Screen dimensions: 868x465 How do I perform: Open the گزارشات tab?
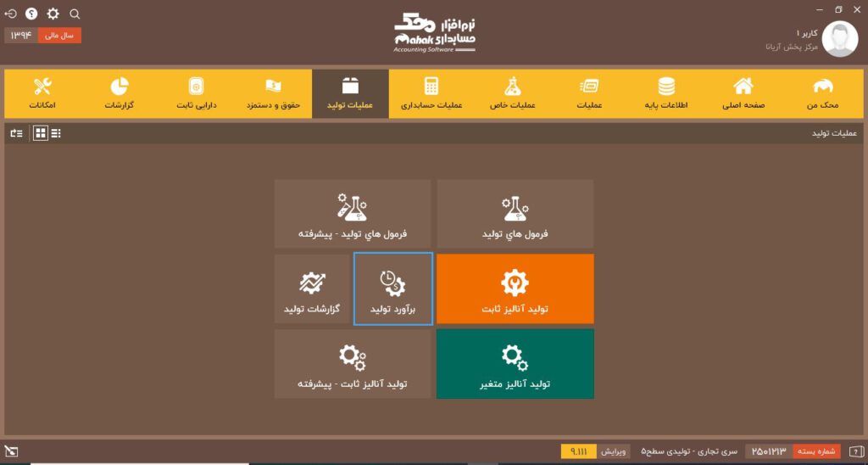tap(119, 93)
